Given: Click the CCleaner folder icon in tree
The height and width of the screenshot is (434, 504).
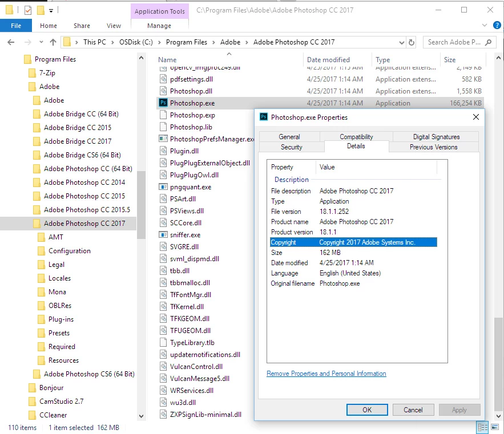Looking at the screenshot, I should click(32, 415).
